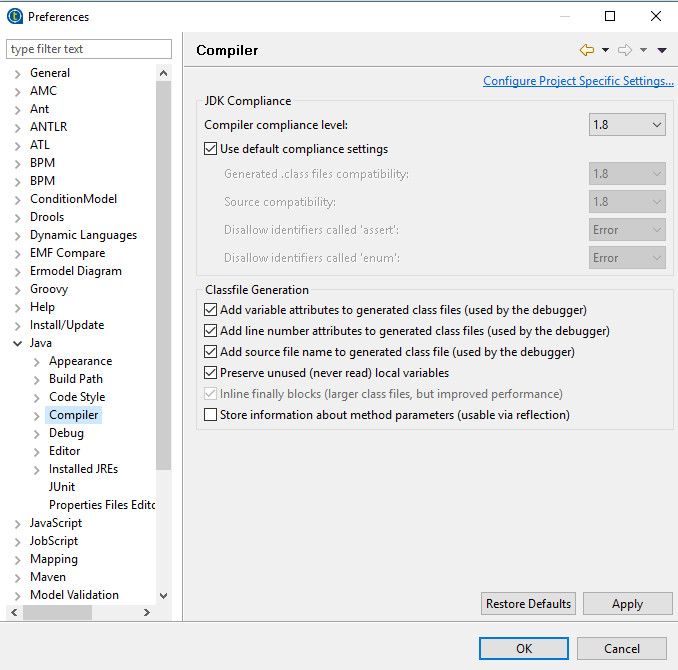Select Model Validation tree item
This screenshot has width=678, height=670.
click(74, 595)
